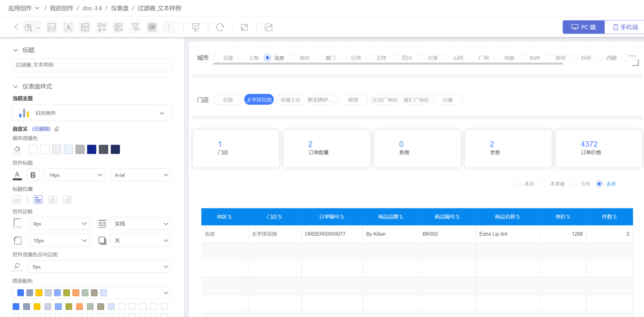Select the 本季度 radio option
This screenshot has width=644, height=317.
pyautogui.click(x=543, y=184)
